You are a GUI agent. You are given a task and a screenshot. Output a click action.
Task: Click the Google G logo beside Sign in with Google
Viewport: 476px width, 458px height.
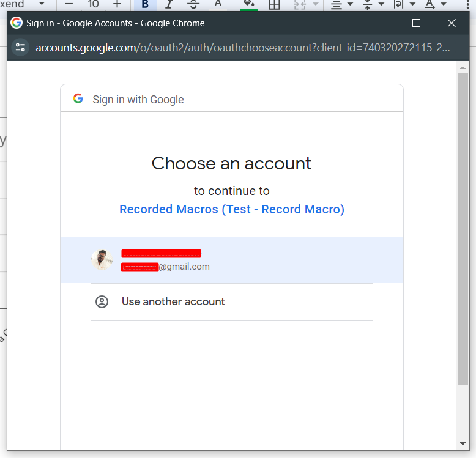78,98
